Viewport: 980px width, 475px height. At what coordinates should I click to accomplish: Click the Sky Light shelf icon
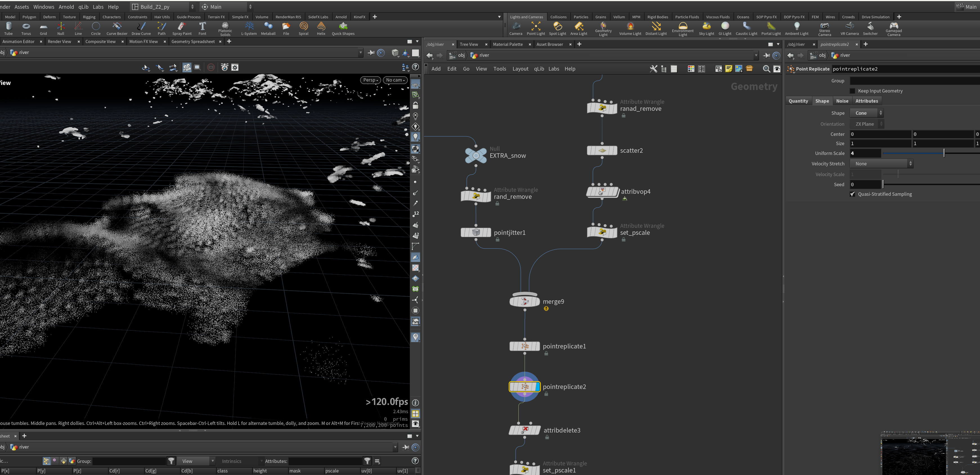[x=707, y=28]
